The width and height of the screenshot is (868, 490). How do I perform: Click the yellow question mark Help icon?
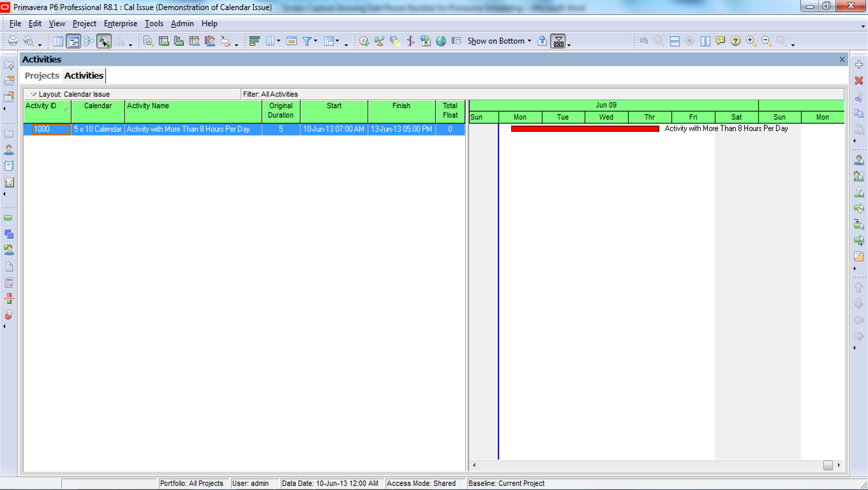pyautogui.click(x=736, y=41)
